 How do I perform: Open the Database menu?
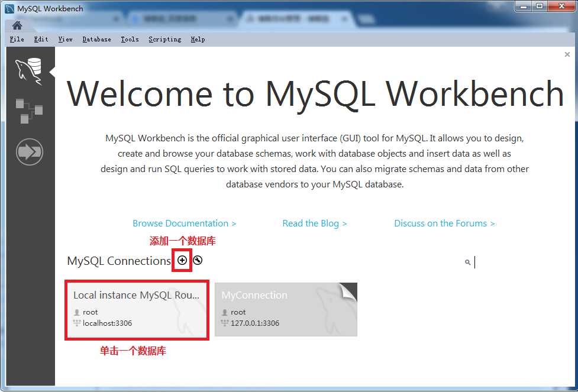point(96,39)
